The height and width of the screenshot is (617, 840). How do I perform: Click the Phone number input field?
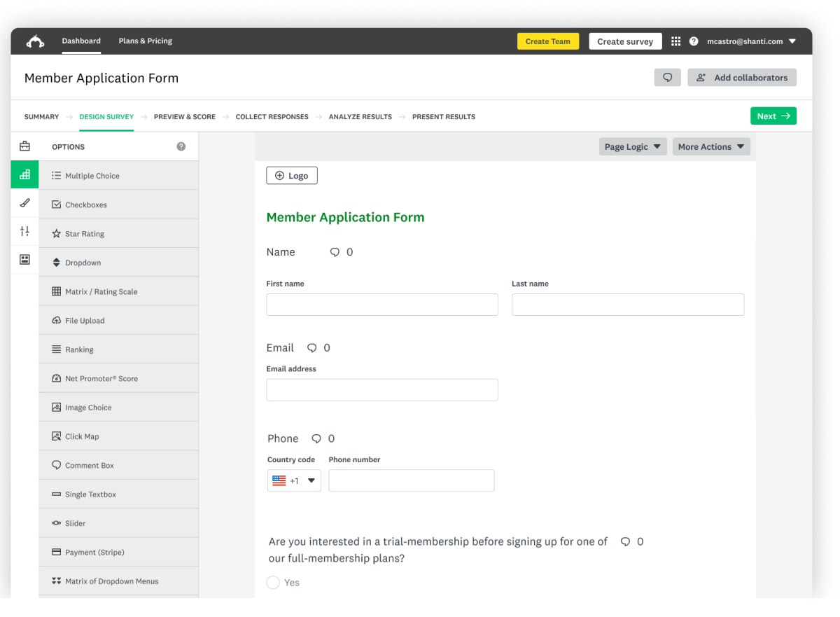pos(412,480)
